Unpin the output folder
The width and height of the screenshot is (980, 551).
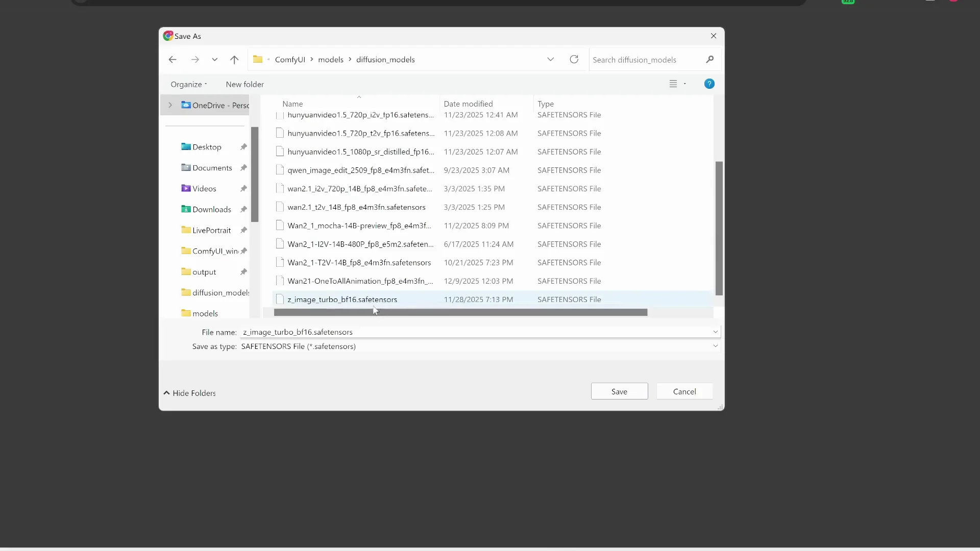244,272
